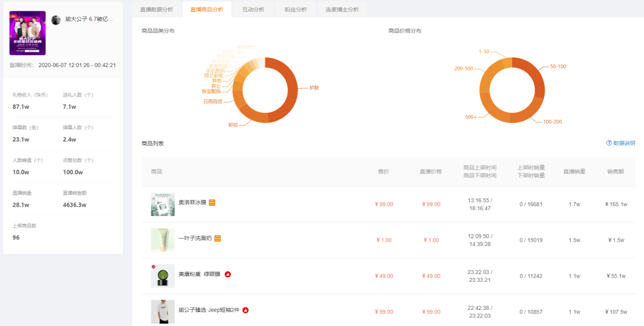The width and height of the screenshot is (644, 326).
Task: Open the 数据说明 help link
Action: coord(624,143)
